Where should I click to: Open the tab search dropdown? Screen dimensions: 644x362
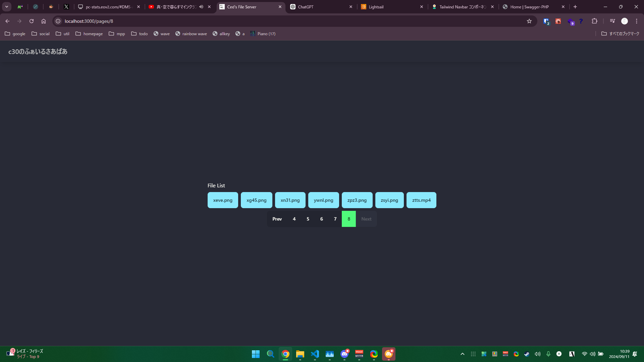7,7
